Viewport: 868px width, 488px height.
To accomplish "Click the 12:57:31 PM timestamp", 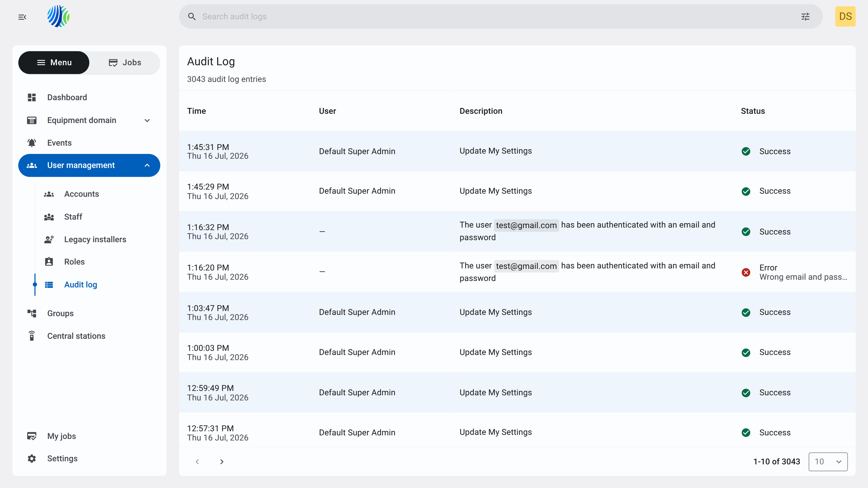I will pyautogui.click(x=211, y=428).
